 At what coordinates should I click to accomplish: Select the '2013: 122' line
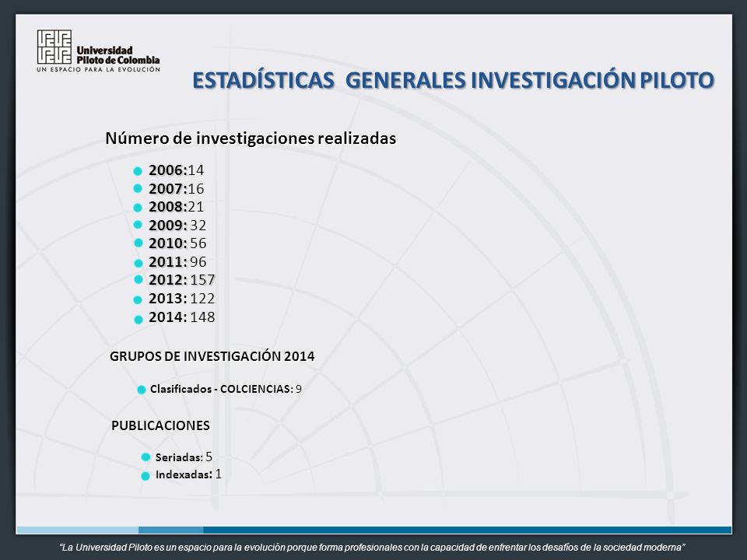pos(181,298)
